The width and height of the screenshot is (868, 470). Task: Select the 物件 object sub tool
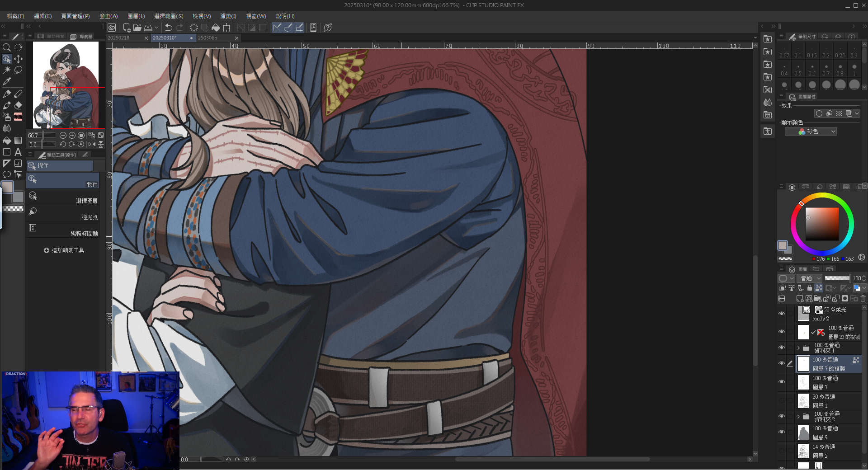coord(63,180)
